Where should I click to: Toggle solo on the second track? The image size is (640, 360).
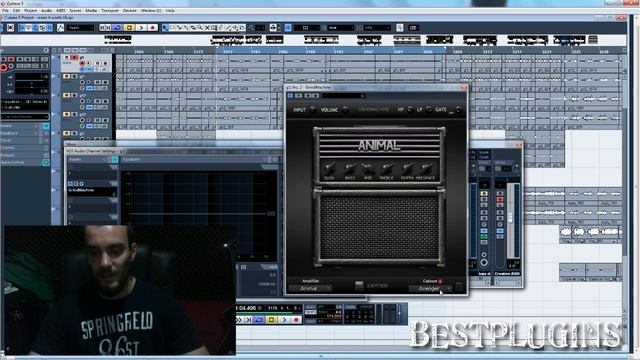74,76
